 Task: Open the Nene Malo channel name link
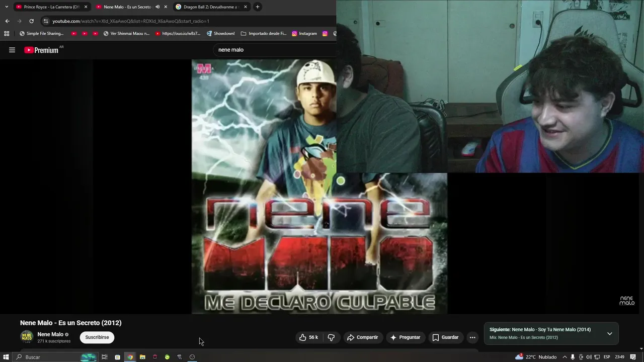coord(50,334)
